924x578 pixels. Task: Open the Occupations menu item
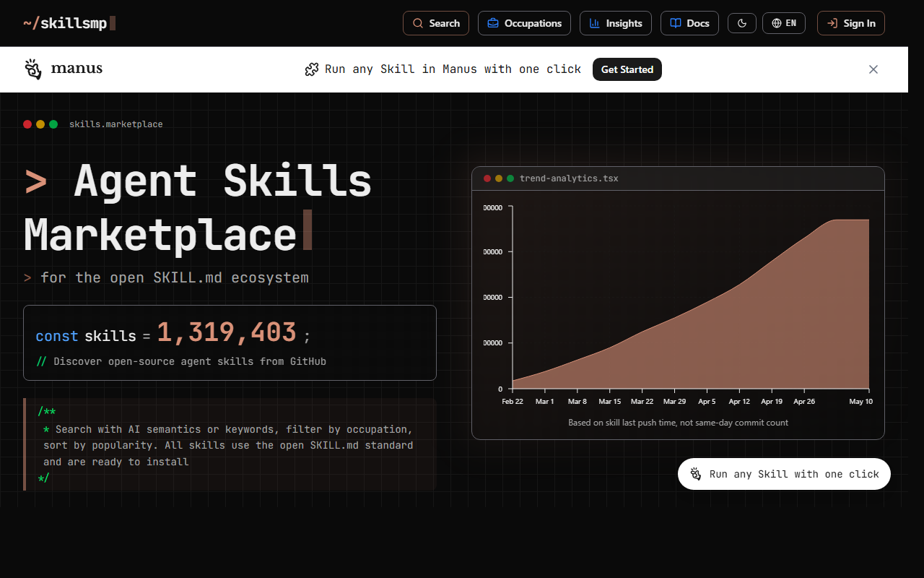pos(524,23)
